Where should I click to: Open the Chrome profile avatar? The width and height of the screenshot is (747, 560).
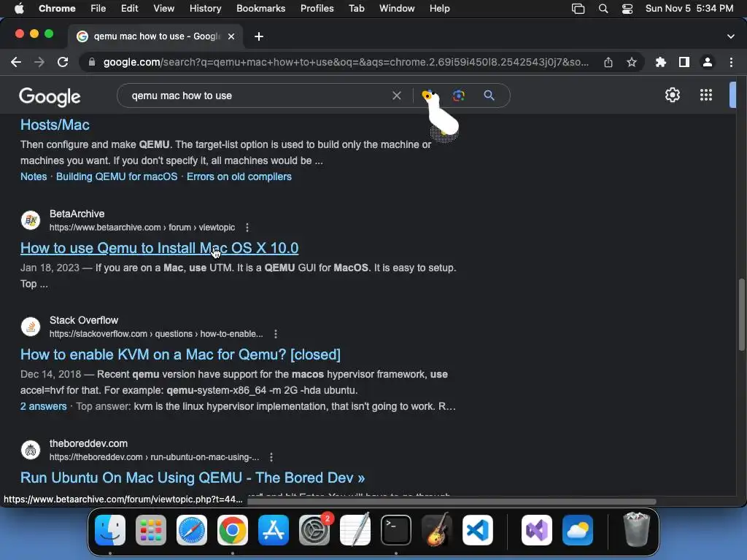[x=708, y=63]
